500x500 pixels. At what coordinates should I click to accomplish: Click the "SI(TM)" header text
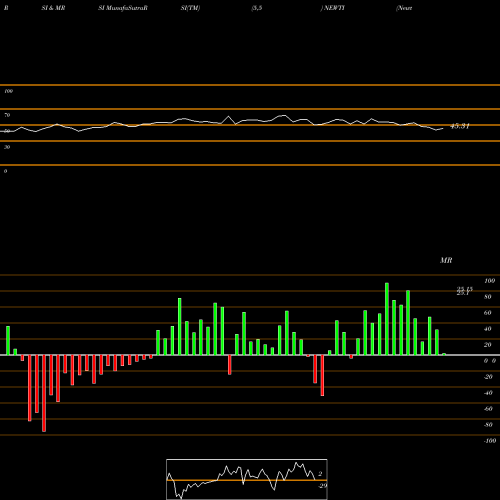(190, 8)
